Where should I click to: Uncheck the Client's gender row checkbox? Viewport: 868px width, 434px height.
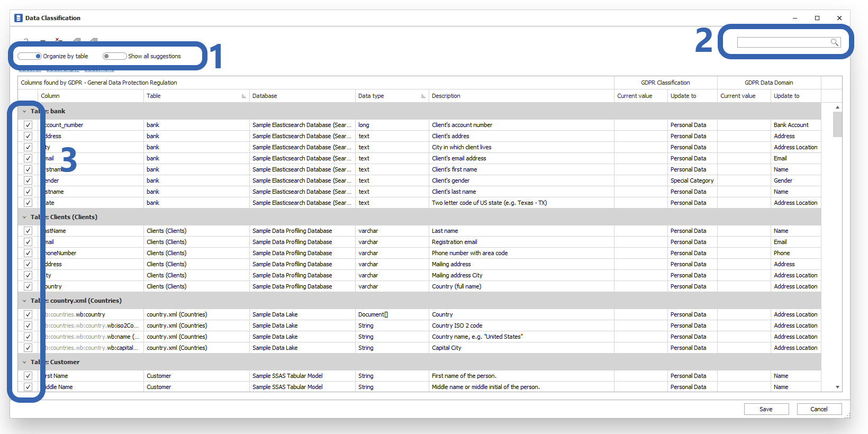(x=28, y=180)
